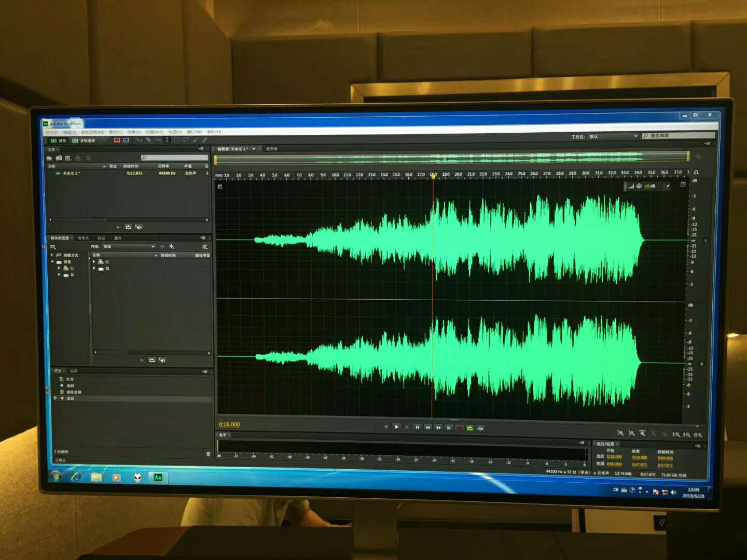Screen dimensions: 747x560
Task: Jump to previous marker in transport
Action: coord(417,427)
